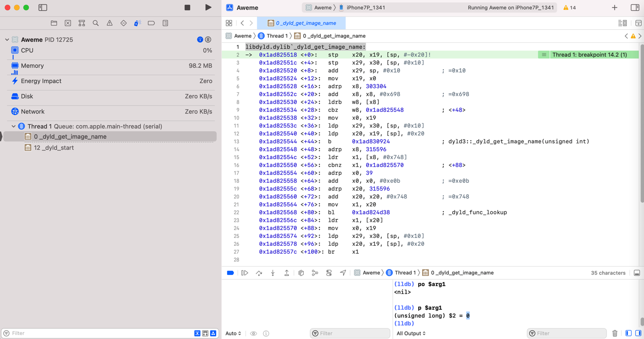Jump to the previous issue arrow
This screenshot has width=644, height=339.
(626, 36)
